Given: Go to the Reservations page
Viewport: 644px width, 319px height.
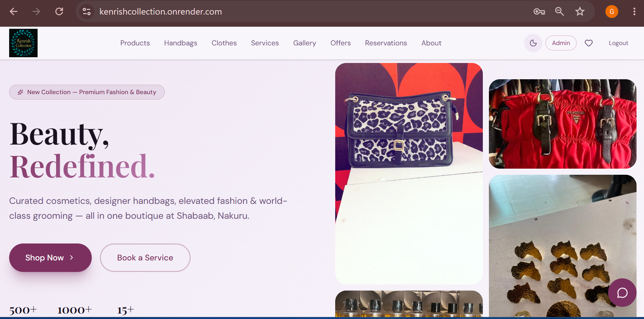Looking at the screenshot, I should (x=386, y=43).
